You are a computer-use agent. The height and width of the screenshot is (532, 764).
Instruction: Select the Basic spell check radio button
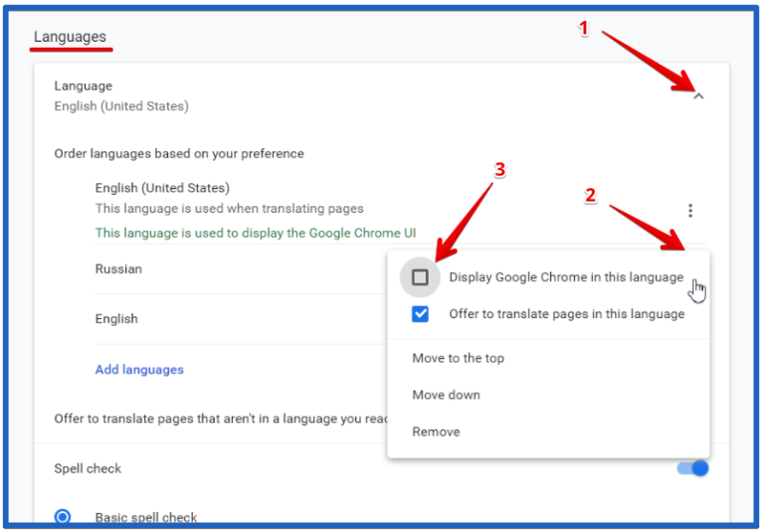[x=63, y=516]
